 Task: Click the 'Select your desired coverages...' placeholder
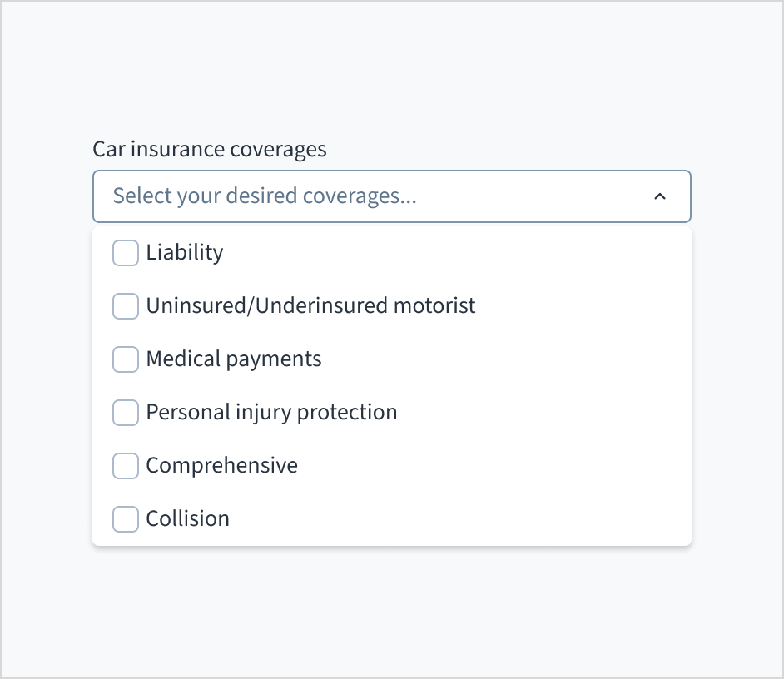(x=265, y=196)
